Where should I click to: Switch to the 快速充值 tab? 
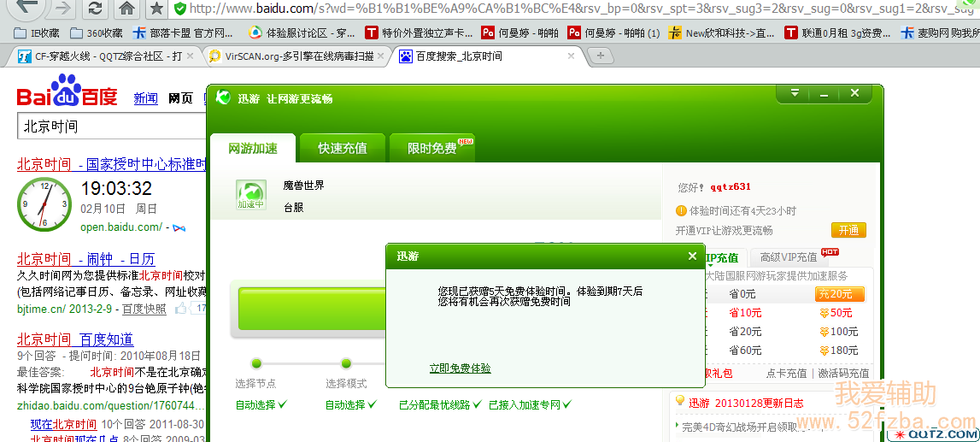(x=342, y=149)
